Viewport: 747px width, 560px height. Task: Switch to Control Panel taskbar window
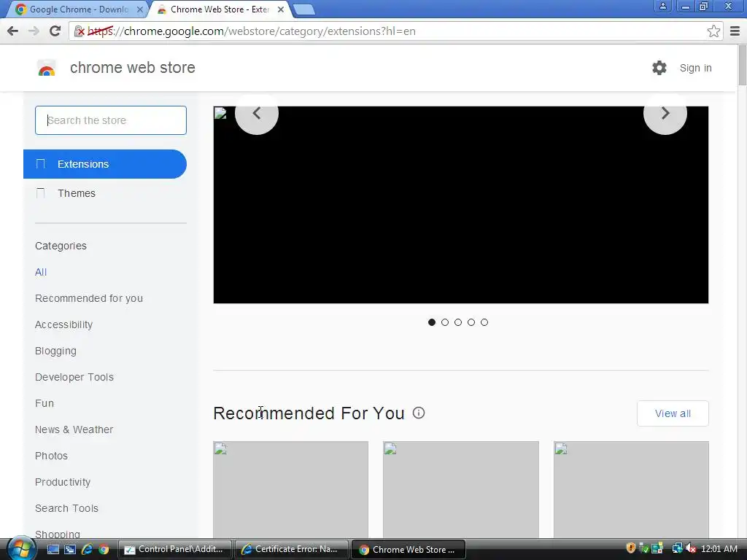pyautogui.click(x=174, y=550)
